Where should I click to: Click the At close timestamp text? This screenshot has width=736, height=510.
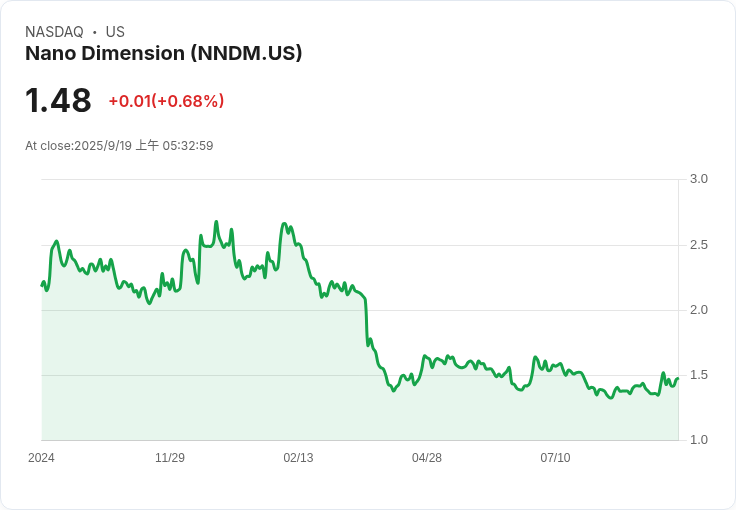point(119,146)
